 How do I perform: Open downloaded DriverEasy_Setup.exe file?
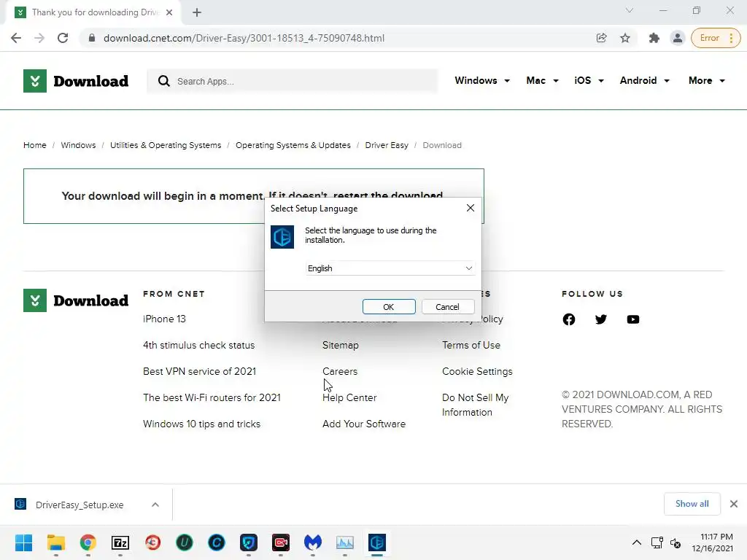(x=79, y=505)
